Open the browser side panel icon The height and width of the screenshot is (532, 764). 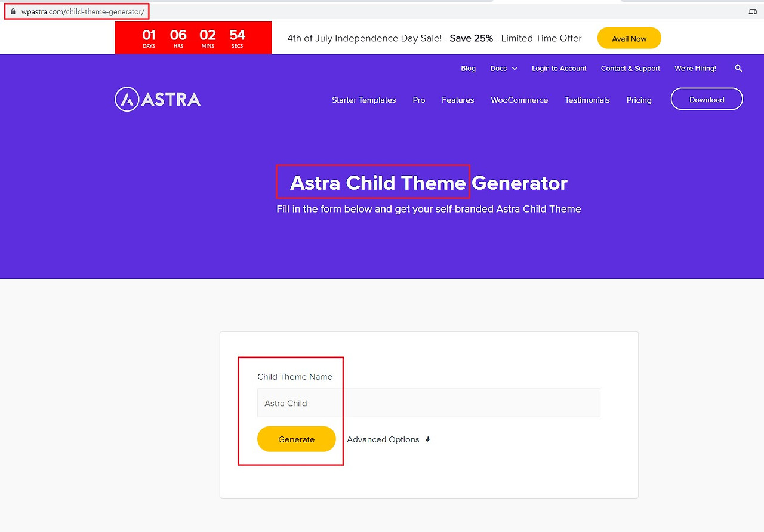pyautogui.click(x=753, y=10)
